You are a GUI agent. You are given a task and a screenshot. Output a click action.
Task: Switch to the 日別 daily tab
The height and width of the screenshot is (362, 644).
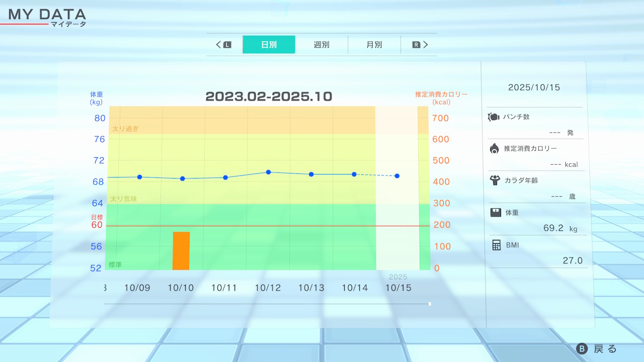(269, 45)
